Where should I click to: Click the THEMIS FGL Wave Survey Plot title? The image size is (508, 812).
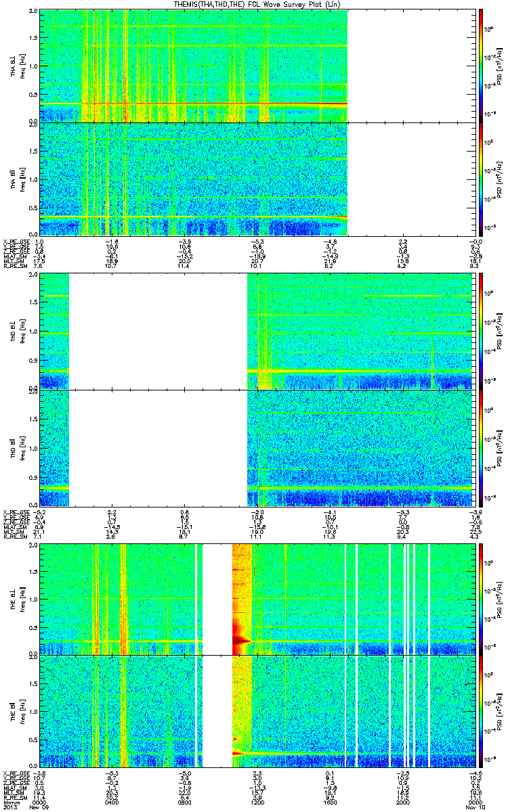tap(257, 4)
